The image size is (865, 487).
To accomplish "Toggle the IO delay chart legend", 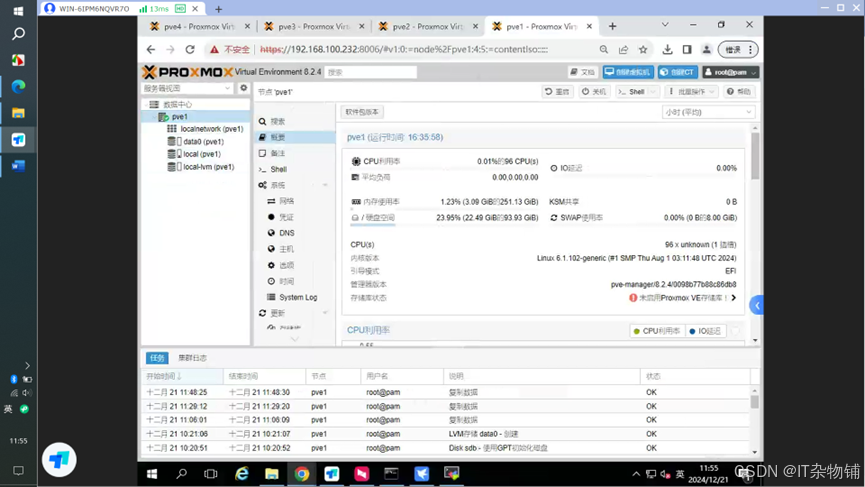I will click(704, 331).
